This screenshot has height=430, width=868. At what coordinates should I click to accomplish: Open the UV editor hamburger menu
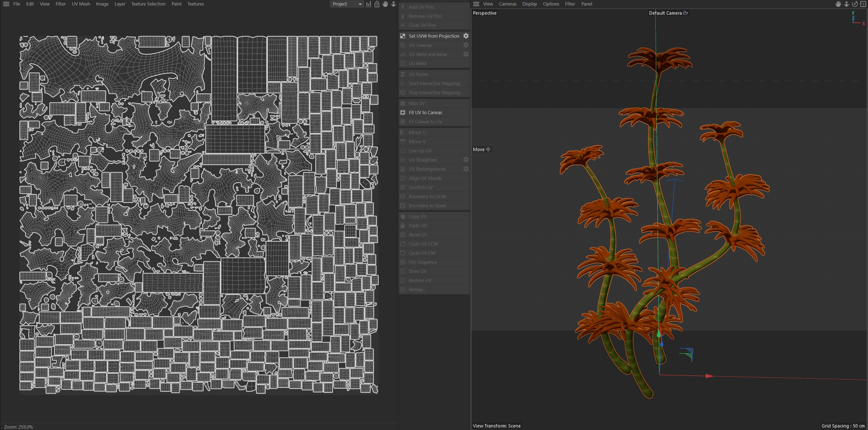click(x=6, y=4)
